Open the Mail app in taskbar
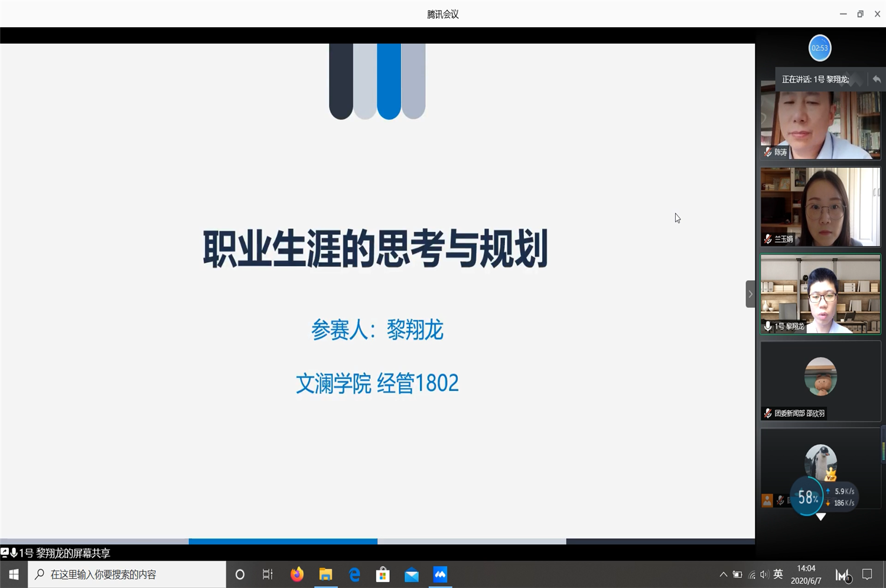Screen dimensions: 886x588 click(412, 574)
